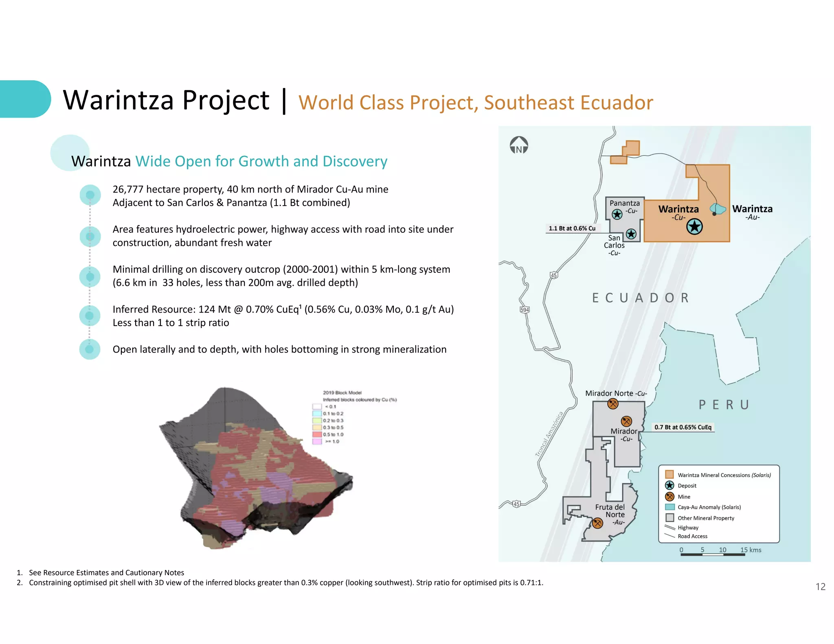Image resolution: width=834 pixels, height=644 pixels.
Task: Click highway 594 shield on map
Action: (x=525, y=310)
